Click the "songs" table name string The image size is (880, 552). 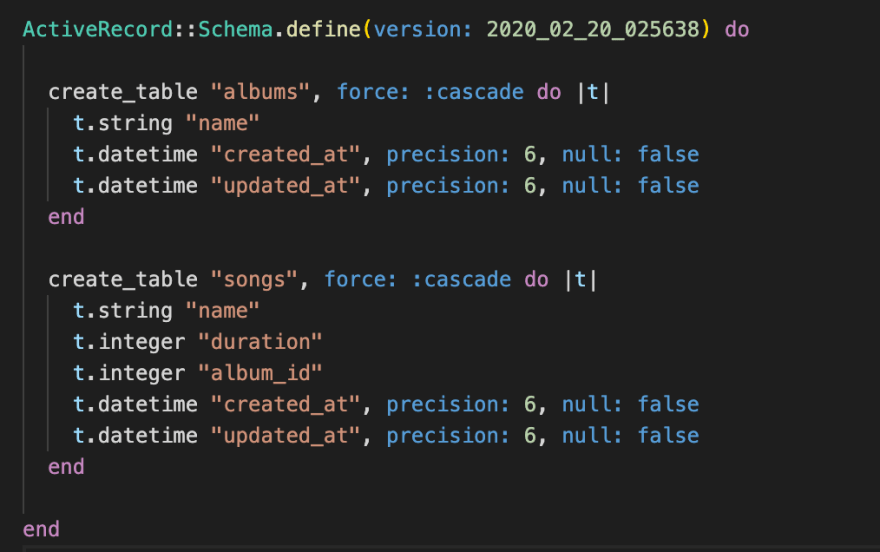pyautogui.click(x=254, y=279)
